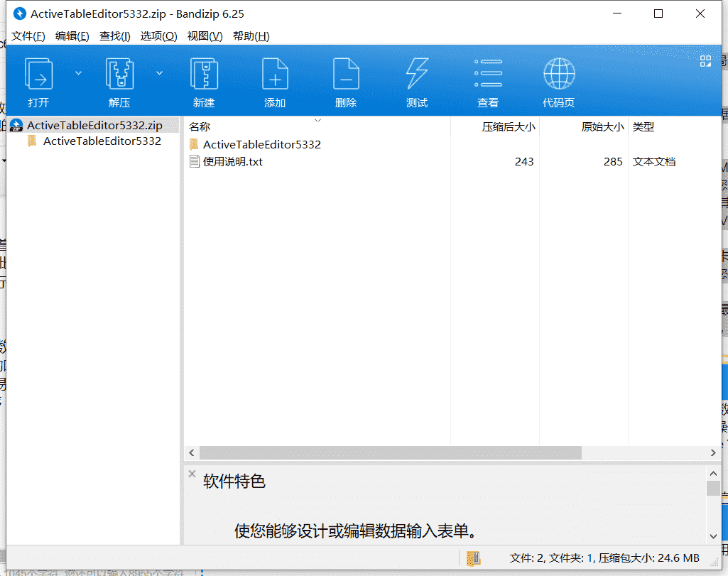728x576 pixels.
Task: Click comment pane scroll up arrow
Action: [x=713, y=474]
